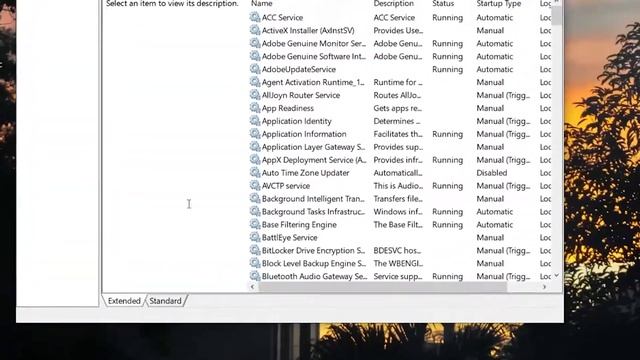Select the BitLocker Drive Encryption icon
Viewport: 640px width, 360px height.
(255, 250)
